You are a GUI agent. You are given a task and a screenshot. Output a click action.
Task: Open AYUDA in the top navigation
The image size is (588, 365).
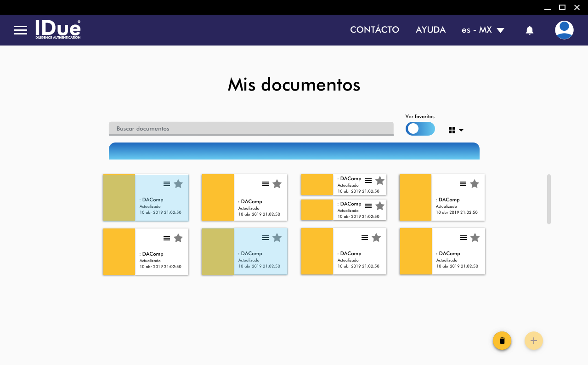pos(430,30)
